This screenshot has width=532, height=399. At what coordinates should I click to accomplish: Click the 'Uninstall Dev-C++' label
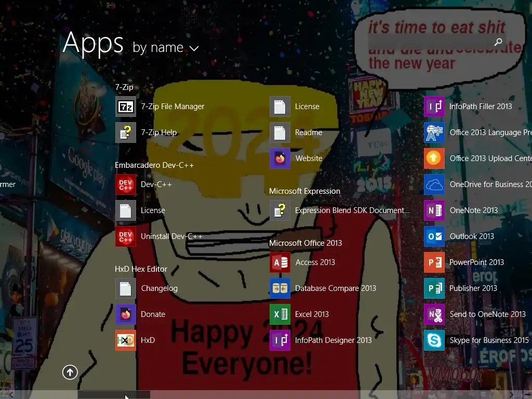point(171,236)
